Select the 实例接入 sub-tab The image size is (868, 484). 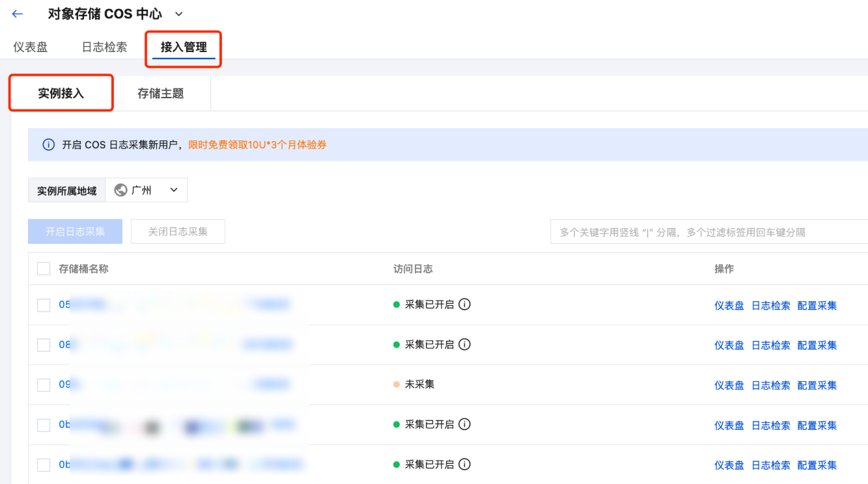coord(61,93)
